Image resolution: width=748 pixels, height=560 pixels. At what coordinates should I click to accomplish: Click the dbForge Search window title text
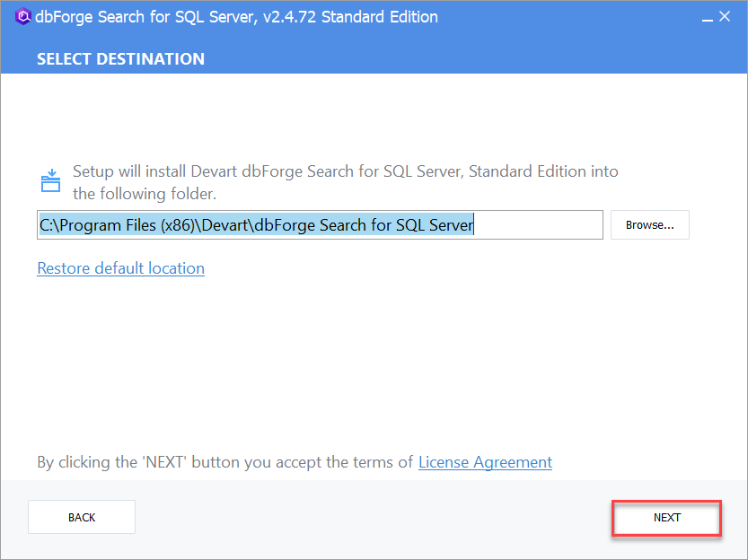(237, 17)
